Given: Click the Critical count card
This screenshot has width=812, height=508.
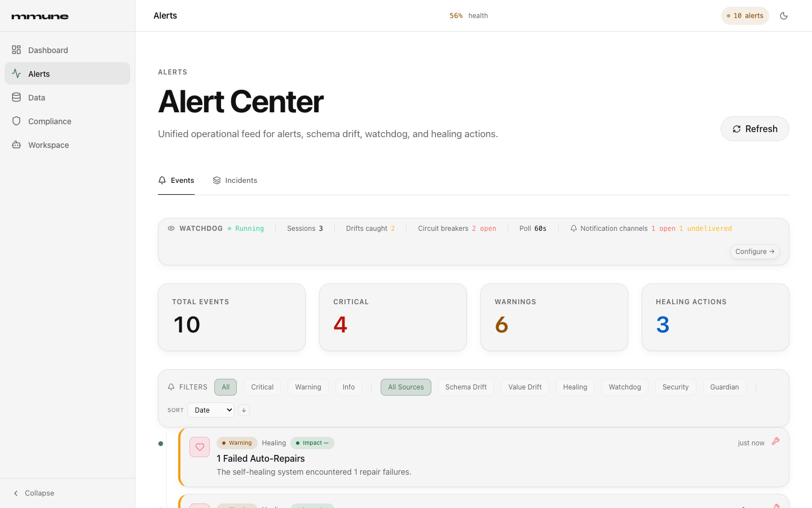Looking at the screenshot, I should tap(393, 317).
